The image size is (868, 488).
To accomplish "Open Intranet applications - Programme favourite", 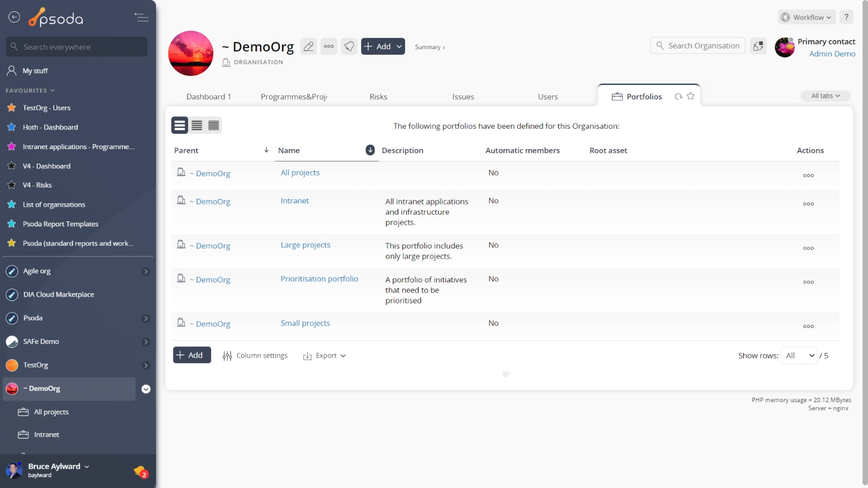I will 78,147.
